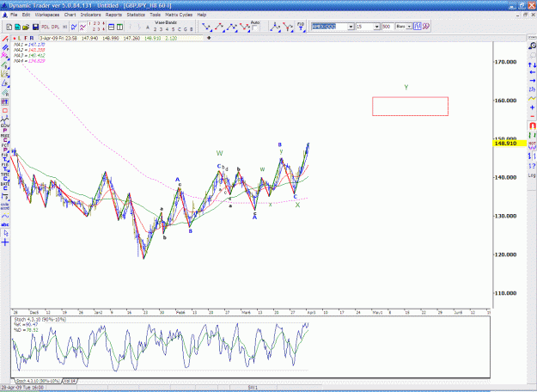Click the horizontal split-window icon
This screenshot has height=392, width=537.
coord(112,27)
